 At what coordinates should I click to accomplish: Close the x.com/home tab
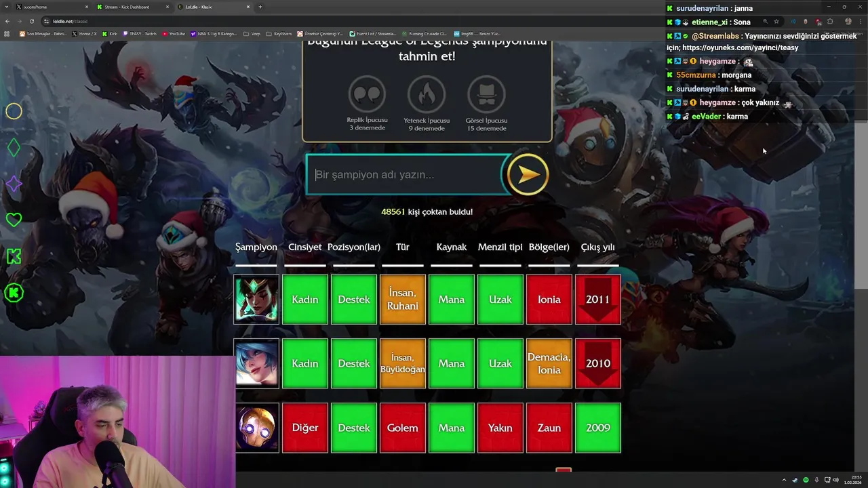(x=86, y=7)
